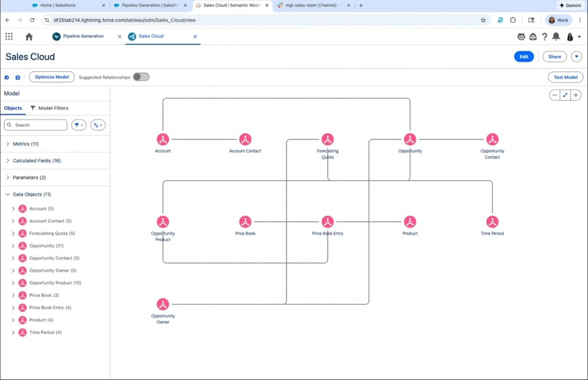Screen dimensions: 588x380
Task: Click the Agentforce astro face icon
Action: [x=521, y=37]
